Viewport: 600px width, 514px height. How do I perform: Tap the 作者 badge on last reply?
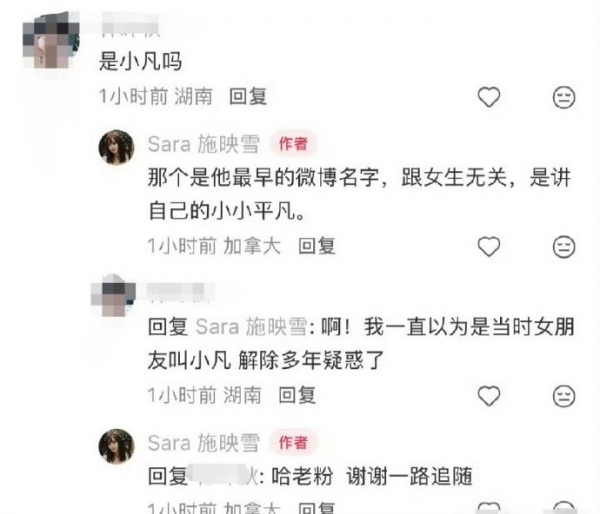[293, 443]
